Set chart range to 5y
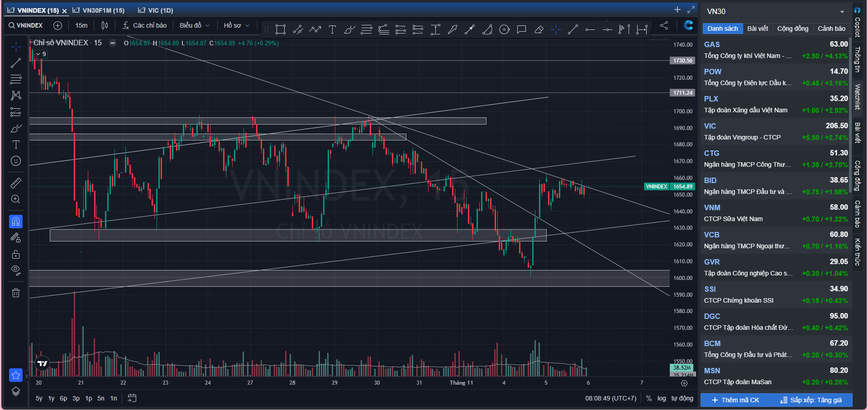This screenshot has height=410, width=868. (x=39, y=399)
